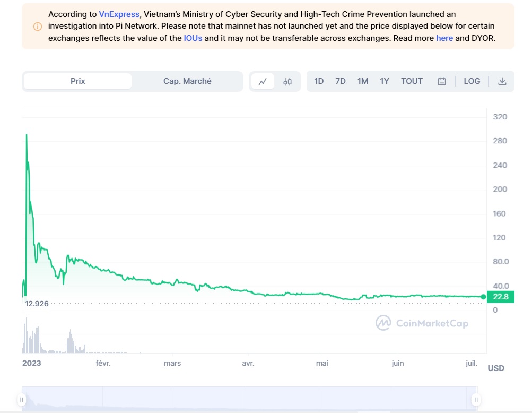
Task: Click the current price 22.8 label
Action: (501, 297)
